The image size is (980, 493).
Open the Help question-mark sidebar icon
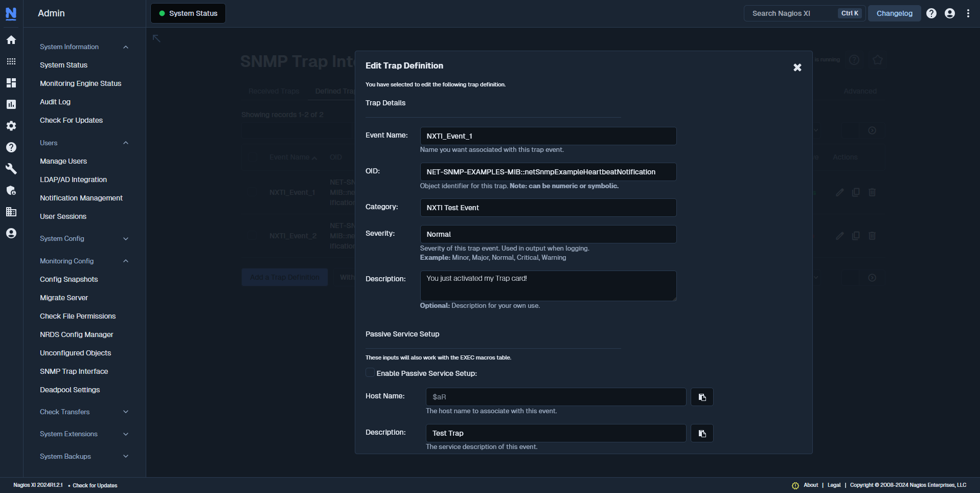(x=11, y=147)
